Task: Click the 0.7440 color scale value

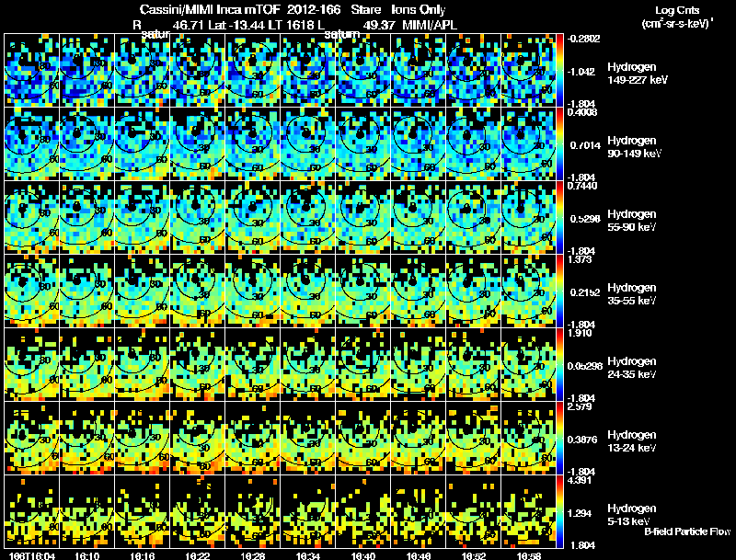Action: point(581,186)
